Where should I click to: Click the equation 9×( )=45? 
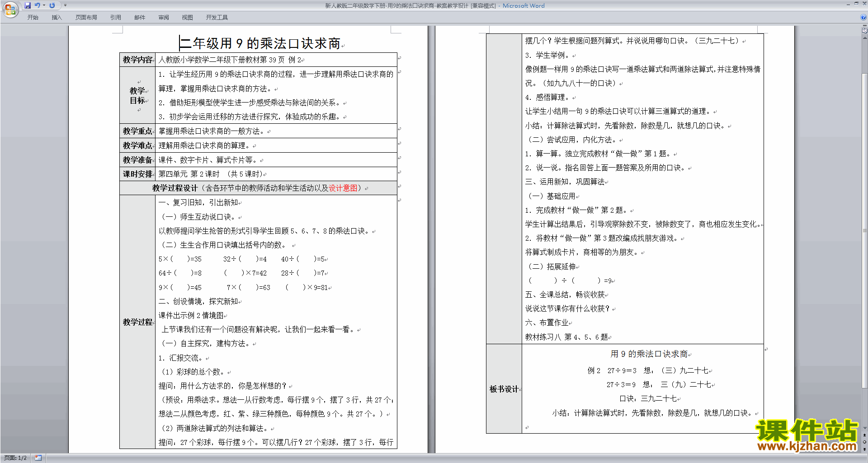(180, 287)
